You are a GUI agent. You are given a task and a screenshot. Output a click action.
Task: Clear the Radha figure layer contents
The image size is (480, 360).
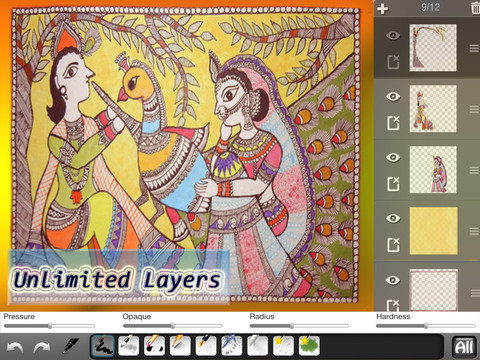pos(393,184)
